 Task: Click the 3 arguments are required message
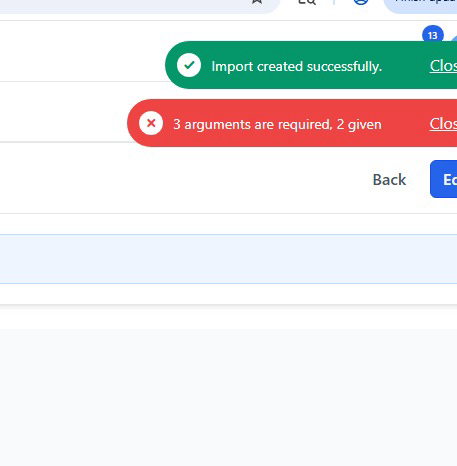(277, 124)
